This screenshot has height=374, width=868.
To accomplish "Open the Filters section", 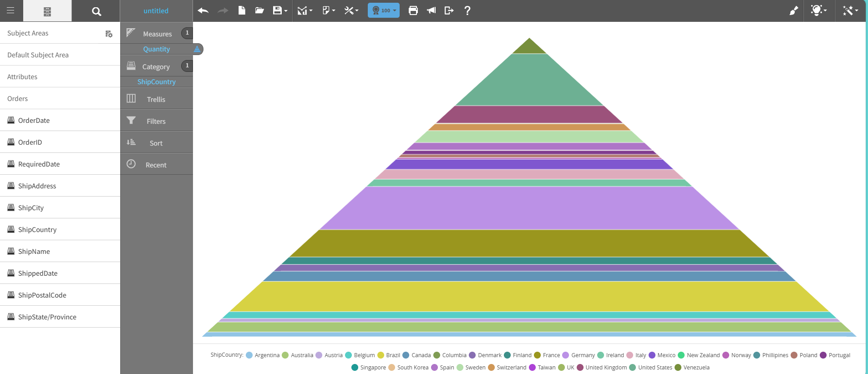I will coord(157,121).
